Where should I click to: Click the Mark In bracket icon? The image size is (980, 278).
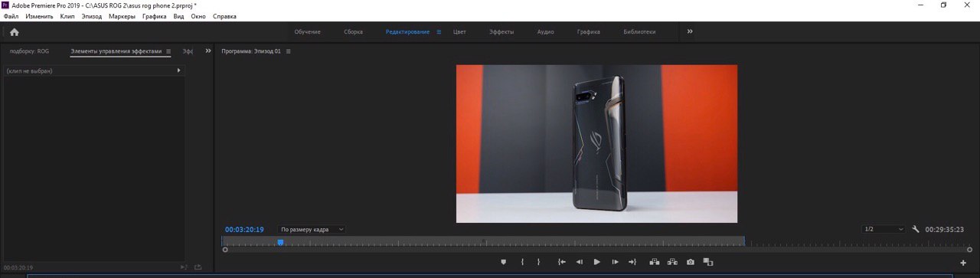[x=522, y=262]
